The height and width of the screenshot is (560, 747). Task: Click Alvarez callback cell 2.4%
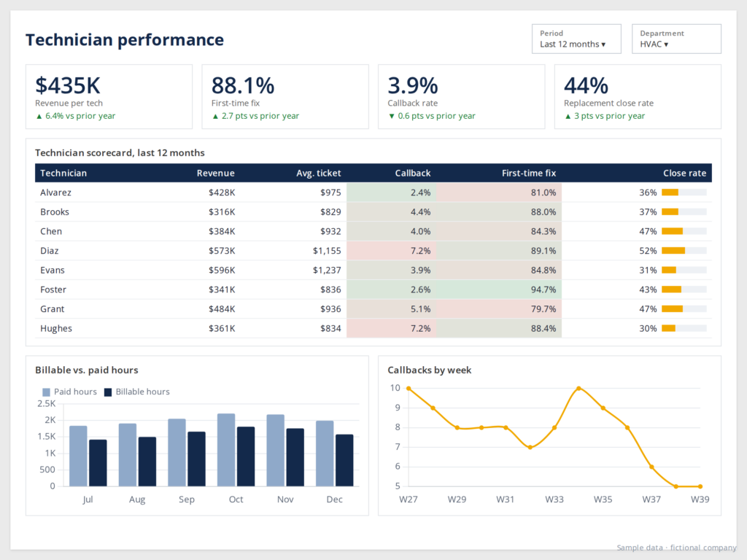pyautogui.click(x=392, y=192)
